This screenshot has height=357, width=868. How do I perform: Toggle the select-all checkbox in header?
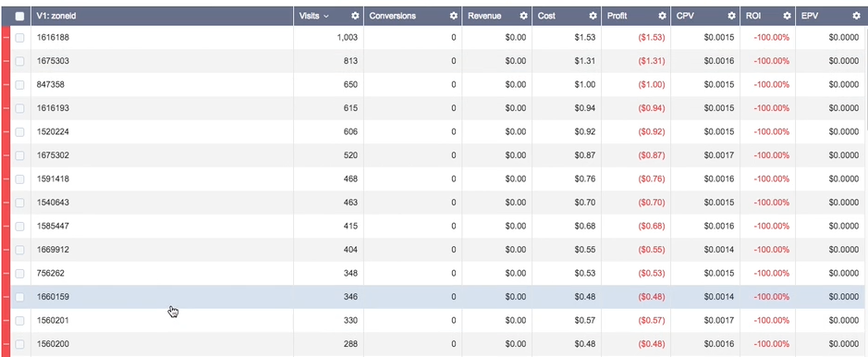[x=20, y=16]
